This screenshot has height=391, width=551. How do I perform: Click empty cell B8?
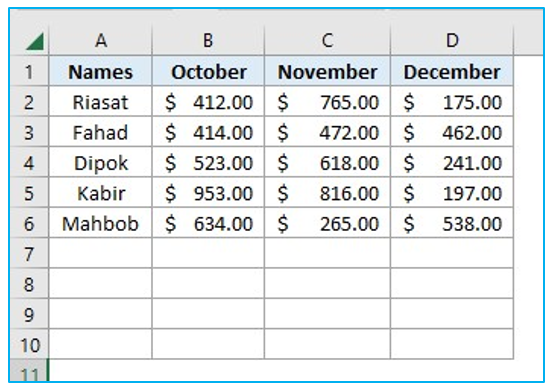208,284
